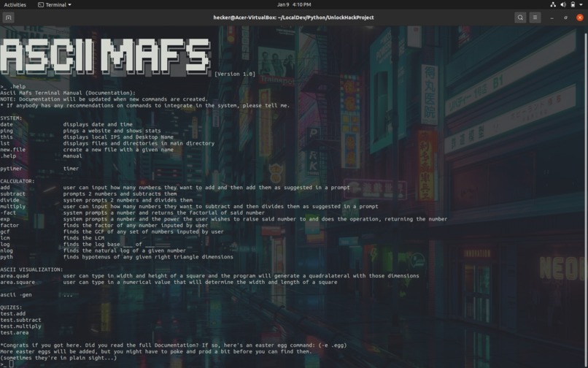
Task: Click the terminal title bar path text
Action: 293,18
